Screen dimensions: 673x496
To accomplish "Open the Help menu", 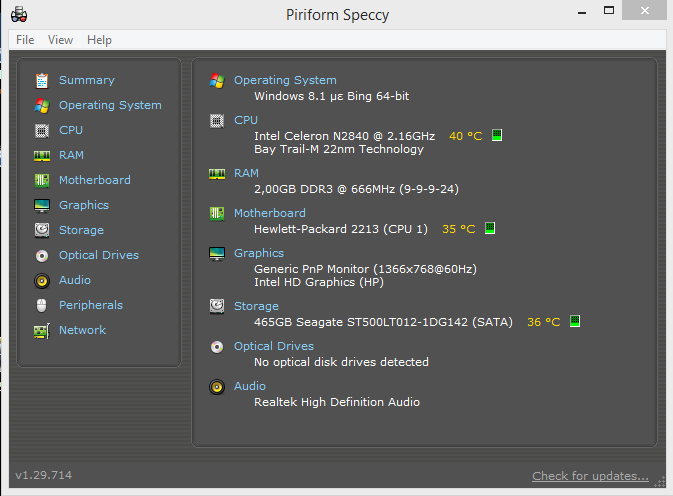I will [99, 40].
